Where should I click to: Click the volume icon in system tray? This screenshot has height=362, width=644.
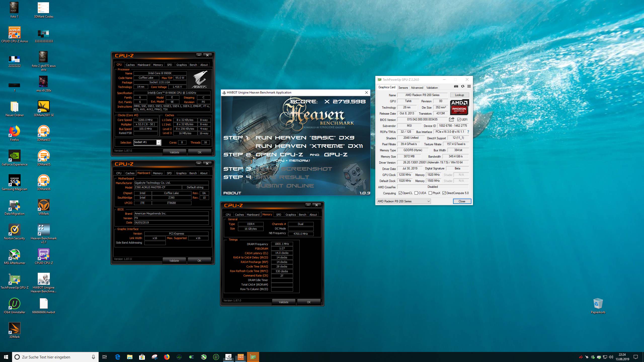click(x=611, y=357)
